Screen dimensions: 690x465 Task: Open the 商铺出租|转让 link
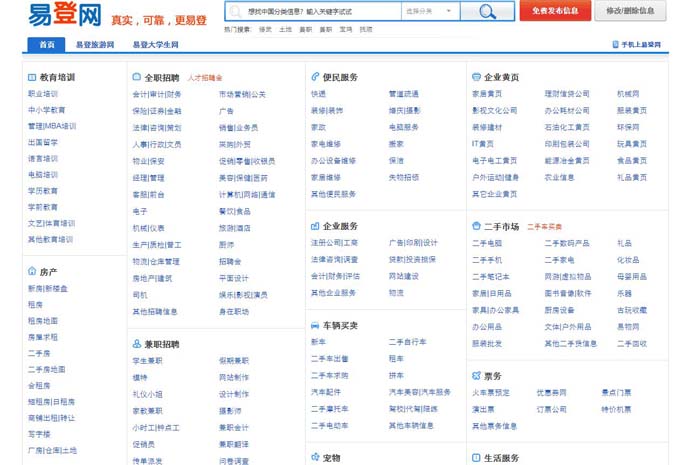coord(51,418)
